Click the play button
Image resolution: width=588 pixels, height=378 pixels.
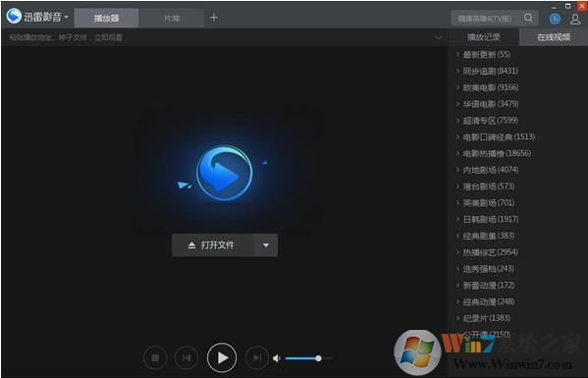pos(222,358)
